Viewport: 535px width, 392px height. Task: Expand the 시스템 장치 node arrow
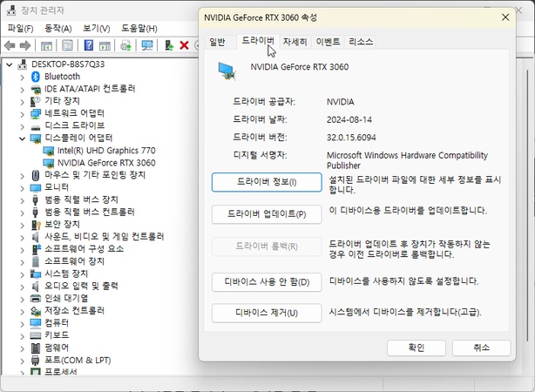(x=22, y=274)
